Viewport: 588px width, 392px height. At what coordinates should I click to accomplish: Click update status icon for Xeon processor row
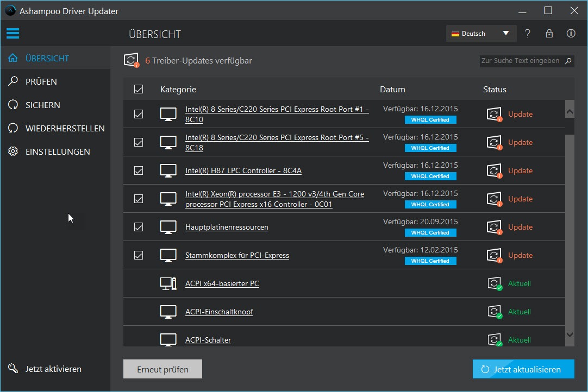pos(494,199)
